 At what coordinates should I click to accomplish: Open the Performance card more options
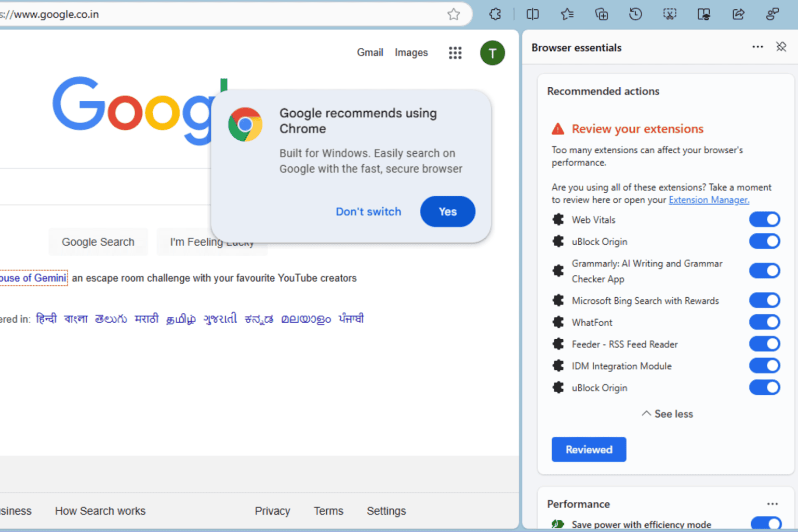773,503
